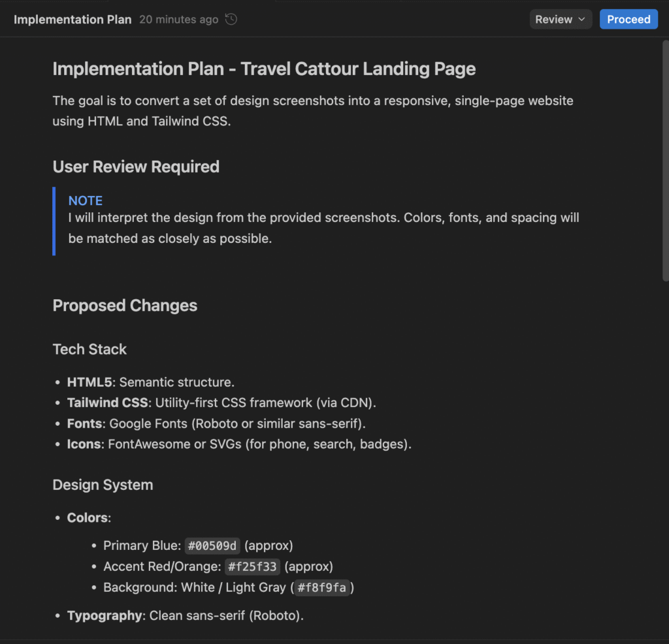Click the Travel Cattour Landing Page heading
Screen dimensions: 669x644
click(x=264, y=69)
